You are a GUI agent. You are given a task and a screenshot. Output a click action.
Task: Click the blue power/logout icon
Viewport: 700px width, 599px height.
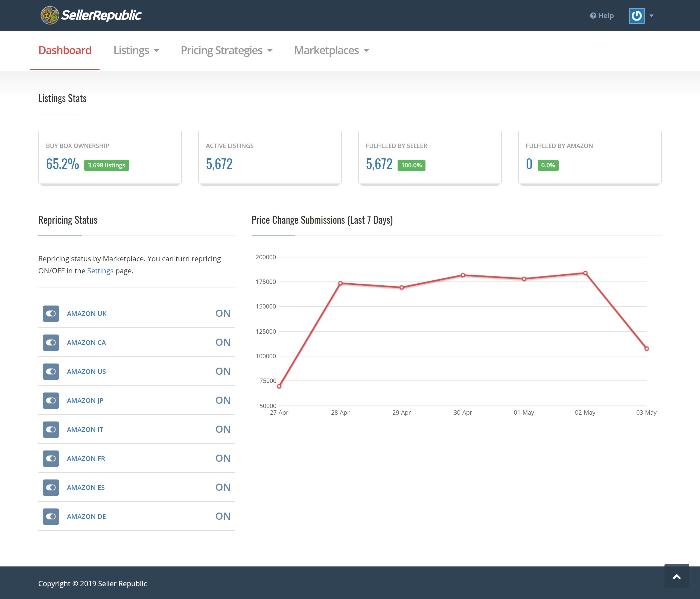tap(637, 15)
